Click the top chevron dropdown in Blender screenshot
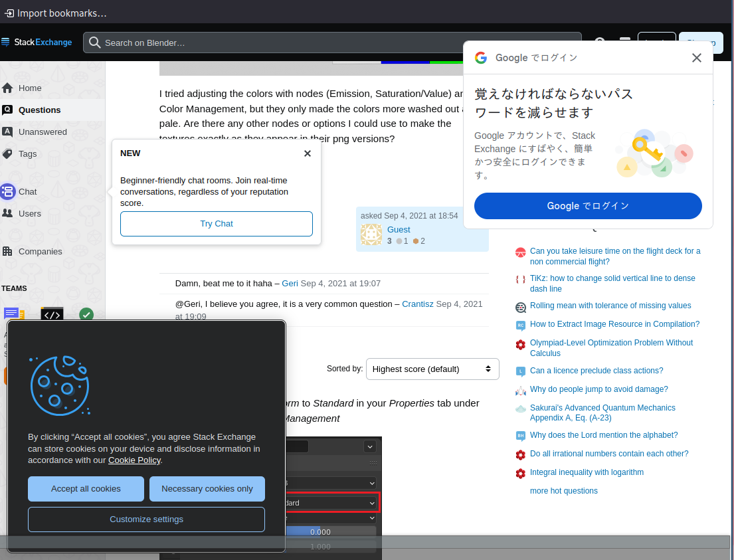Screen dimensions: 734x560 coord(370,446)
